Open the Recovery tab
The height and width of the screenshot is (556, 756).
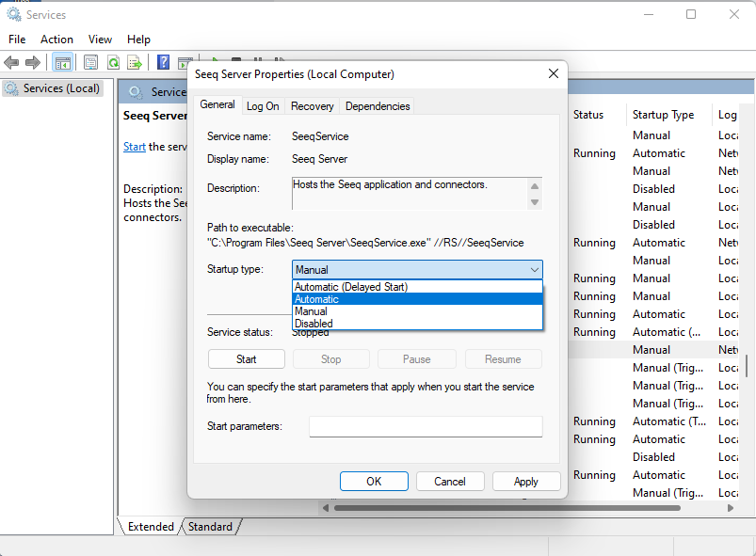312,105
